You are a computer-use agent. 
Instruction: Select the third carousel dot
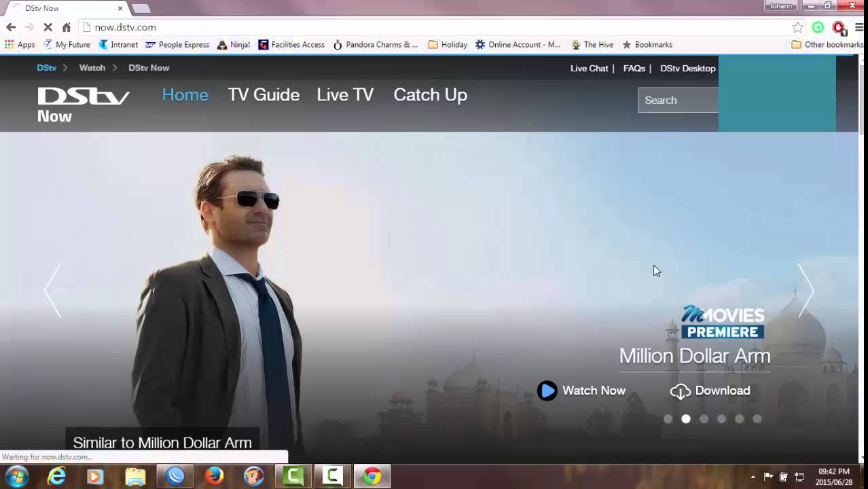pyautogui.click(x=704, y=419)
